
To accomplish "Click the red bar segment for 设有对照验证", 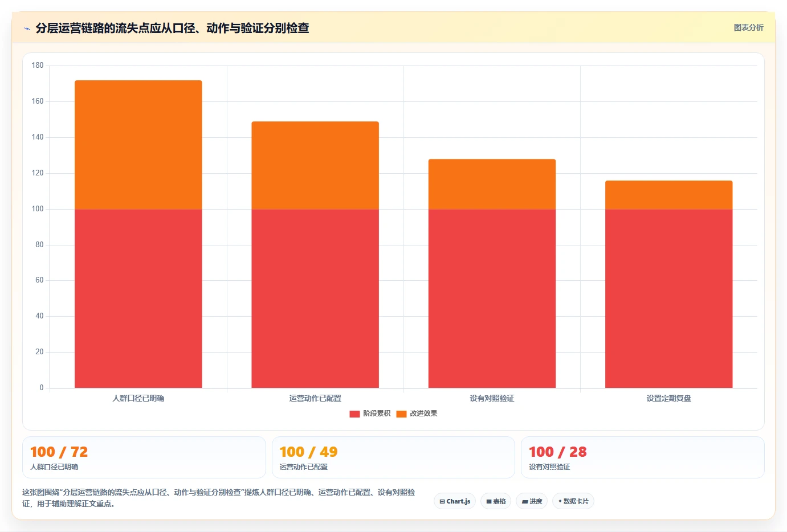I will 492,298.
